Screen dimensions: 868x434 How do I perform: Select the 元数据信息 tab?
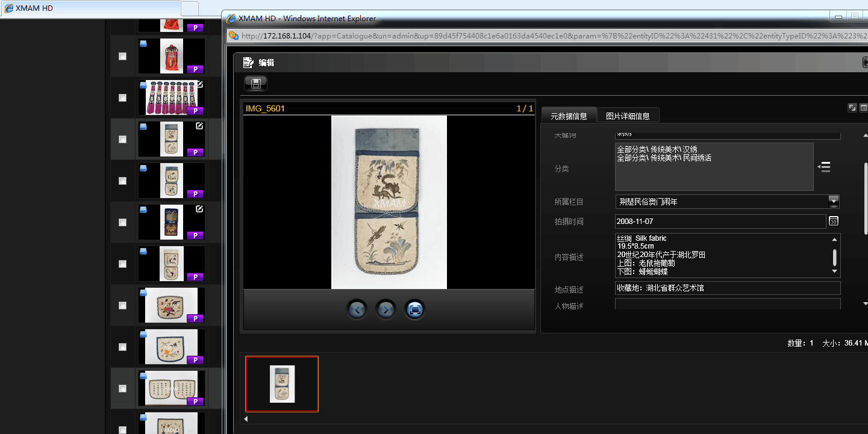point(568,116)
